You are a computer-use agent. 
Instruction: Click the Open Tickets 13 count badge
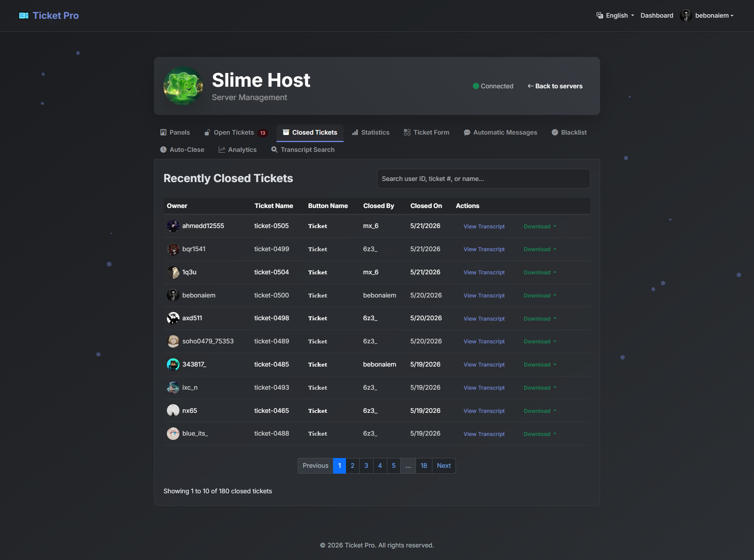pos(263,133)
